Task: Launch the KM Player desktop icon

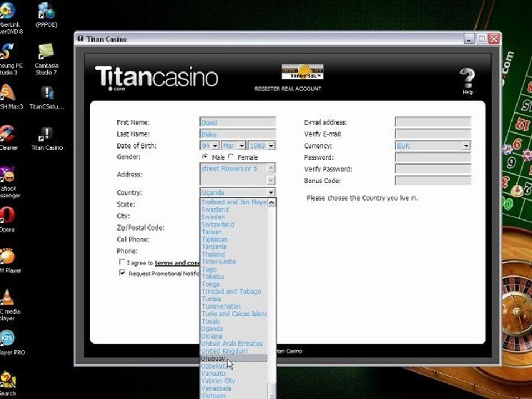Action: (10, 260)
